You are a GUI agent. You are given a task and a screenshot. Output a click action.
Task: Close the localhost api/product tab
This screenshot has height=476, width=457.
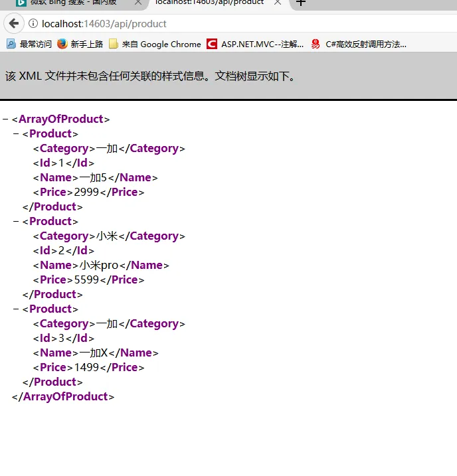[278, 3]
